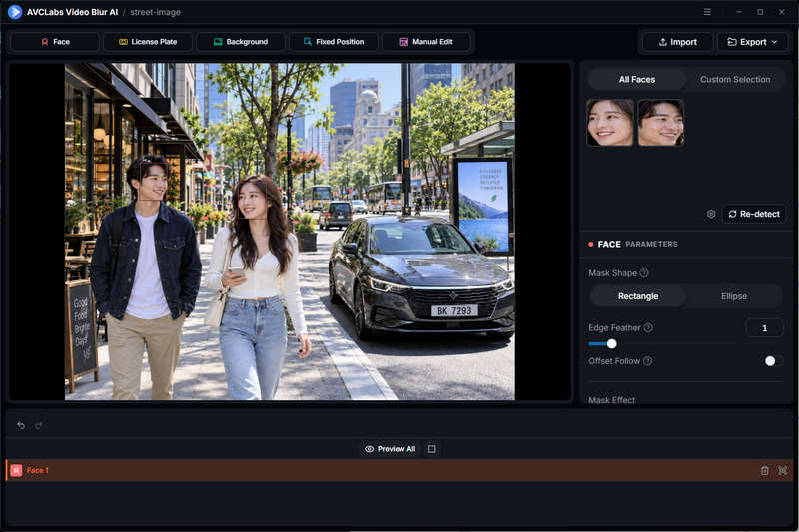Show Edge Feather help icon
The image size is (799, 532).
pyautogui.click(x=648, y=327)
